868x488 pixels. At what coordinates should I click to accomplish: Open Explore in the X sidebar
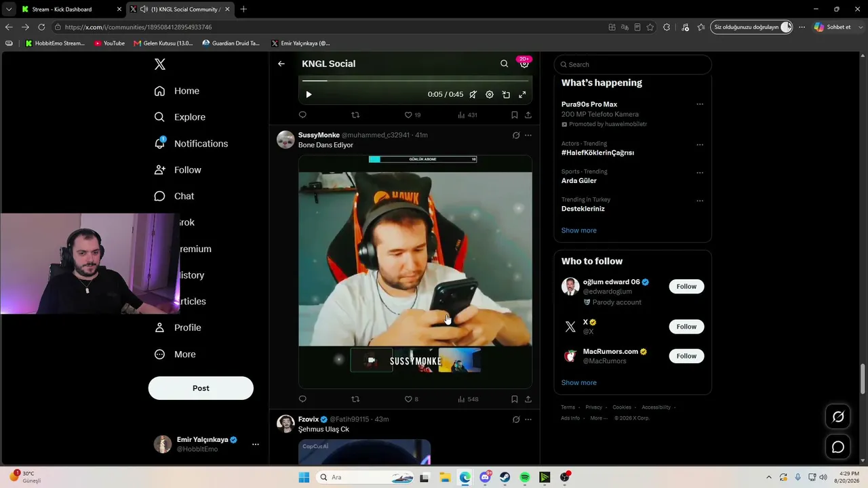point(180,117)
